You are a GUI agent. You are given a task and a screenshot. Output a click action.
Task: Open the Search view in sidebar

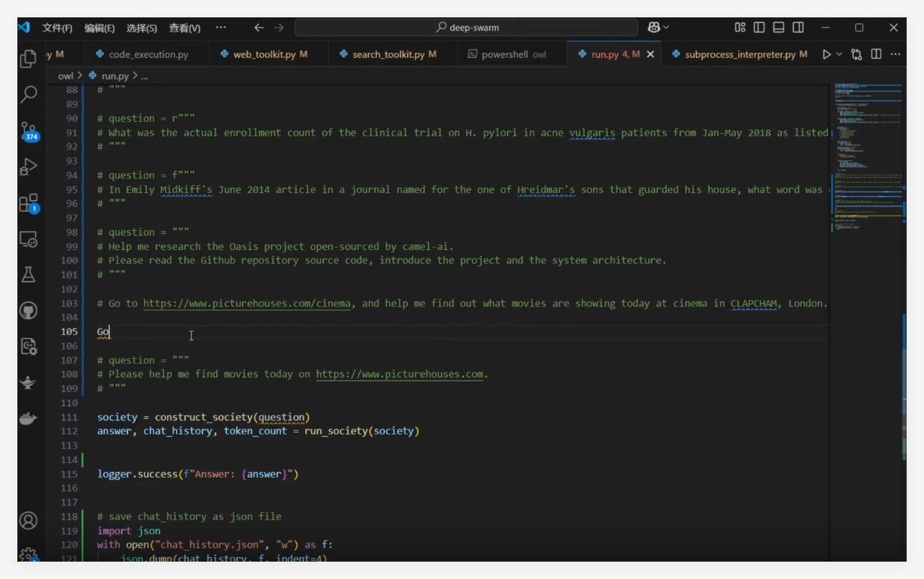tap(28, 94)
